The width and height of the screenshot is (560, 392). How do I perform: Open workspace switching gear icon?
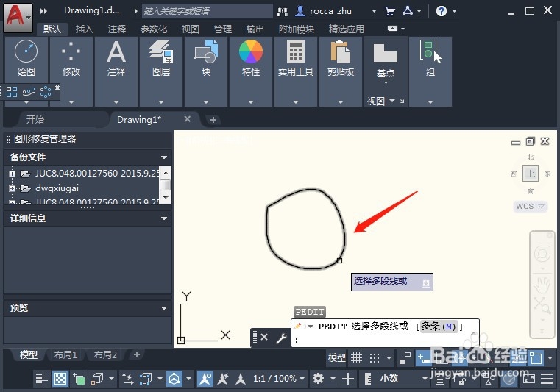pos(318,379)
